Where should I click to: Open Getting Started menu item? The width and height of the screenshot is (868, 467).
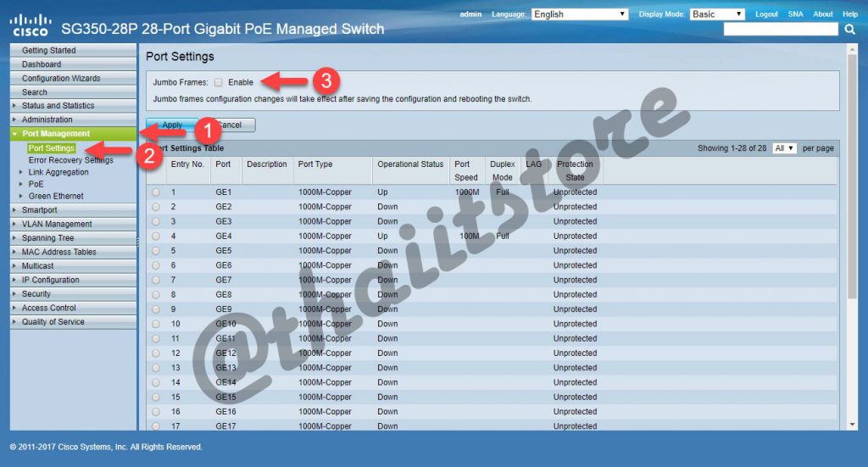[x=73, y=50]
